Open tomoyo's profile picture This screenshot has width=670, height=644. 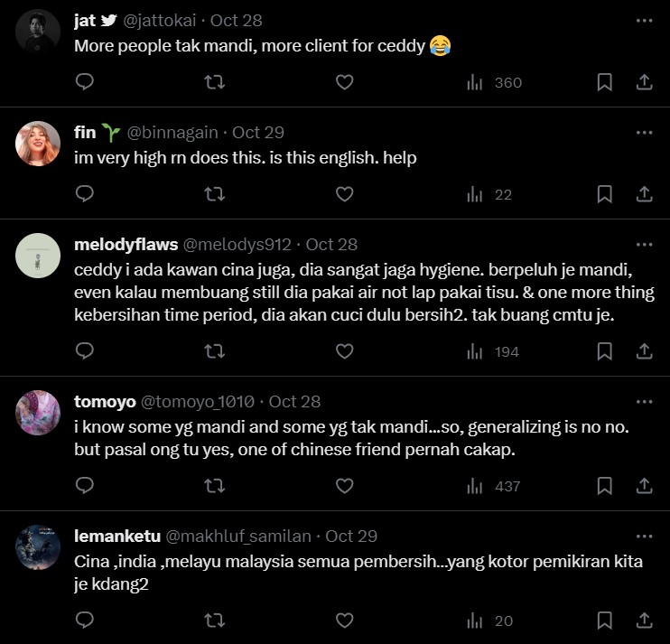(x=39, y=411)
